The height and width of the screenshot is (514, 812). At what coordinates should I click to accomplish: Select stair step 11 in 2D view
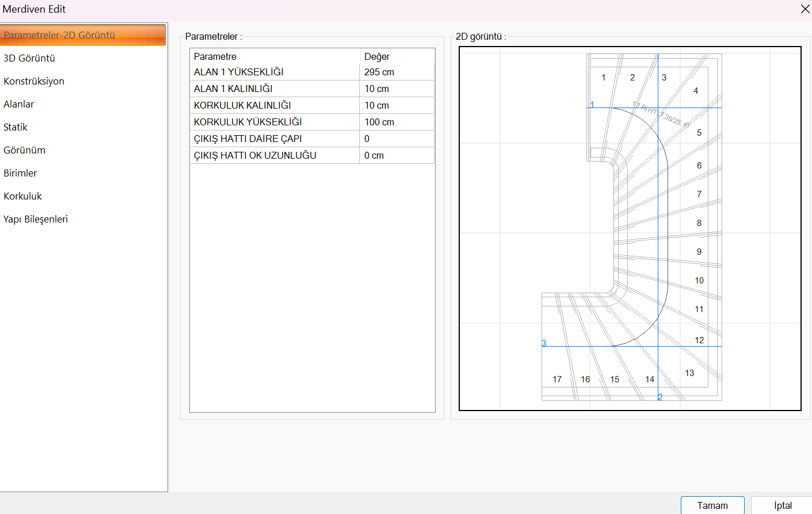[699, 309]
